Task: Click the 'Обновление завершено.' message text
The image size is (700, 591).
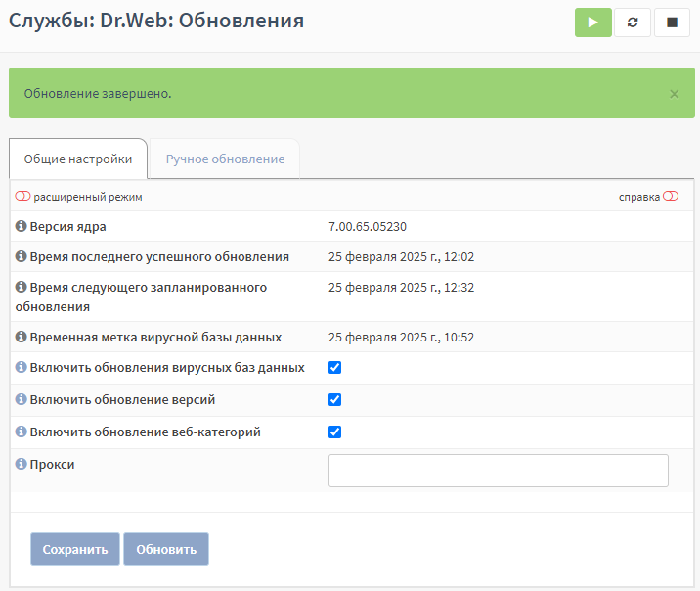Action: 98,94
